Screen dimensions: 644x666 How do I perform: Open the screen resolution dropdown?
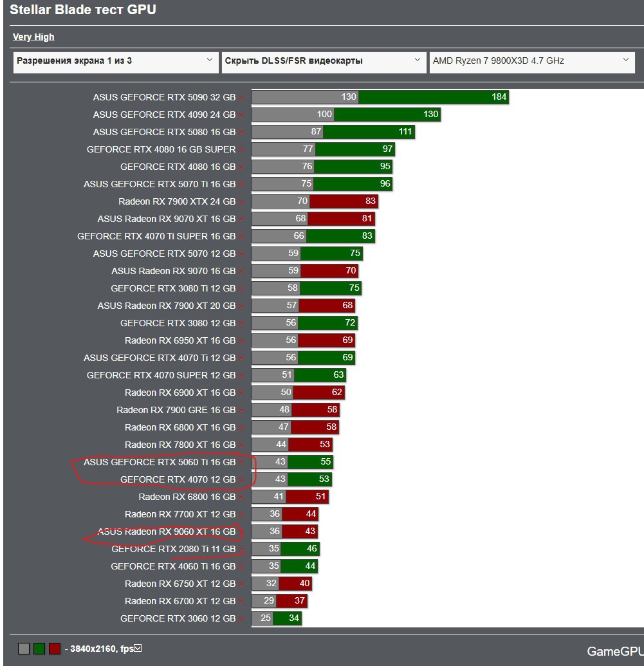click(116, 62)
